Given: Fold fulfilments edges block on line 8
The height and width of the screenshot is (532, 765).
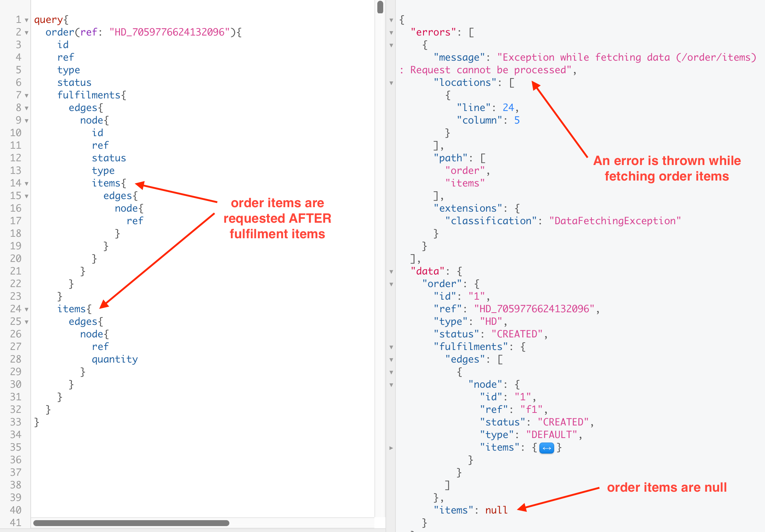Looking at the screenshot, I should click(x=27, y=108).
